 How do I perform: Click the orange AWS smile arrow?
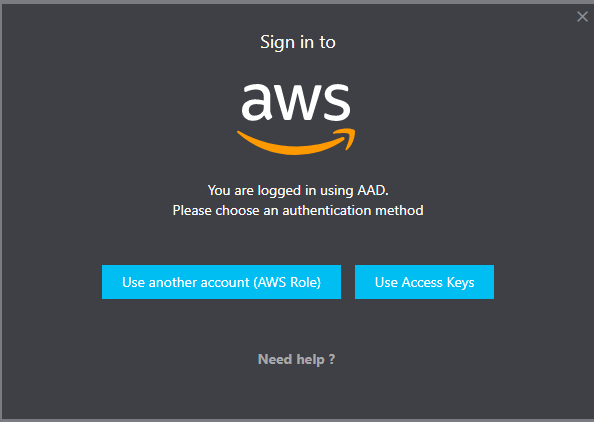click(296, 142)
